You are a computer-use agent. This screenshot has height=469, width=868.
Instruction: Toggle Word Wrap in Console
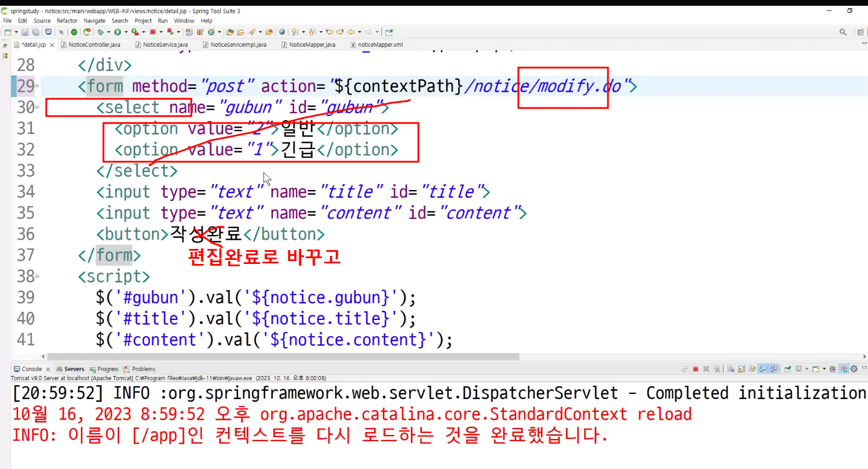752,368
